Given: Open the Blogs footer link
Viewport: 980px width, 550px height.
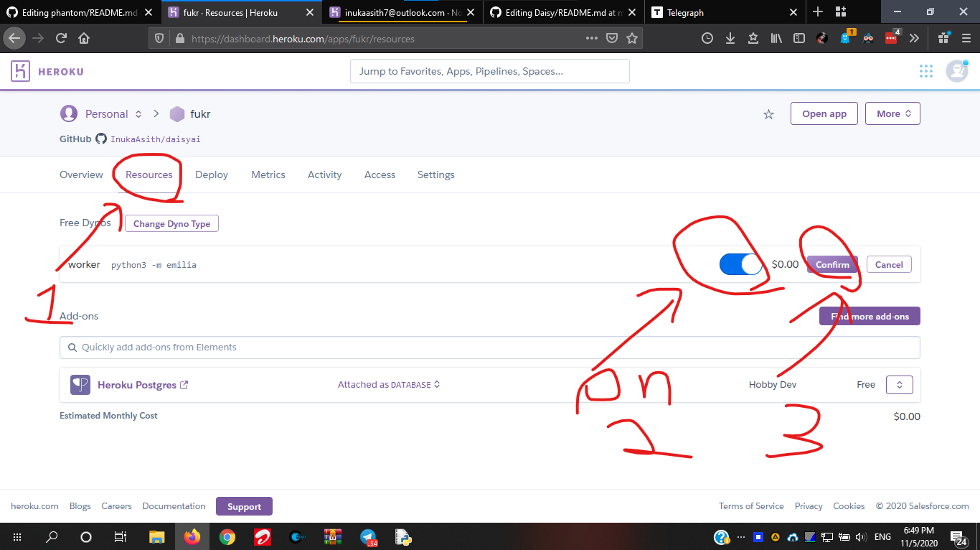Looking at the screenshot, I should tap(80, 506).
